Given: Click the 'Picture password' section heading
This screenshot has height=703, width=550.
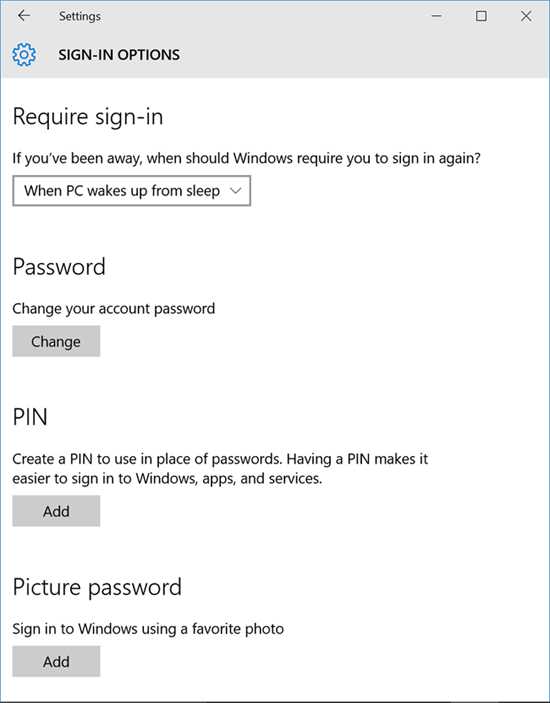Looking at the screenshot, I should click(x=97, y=587).
